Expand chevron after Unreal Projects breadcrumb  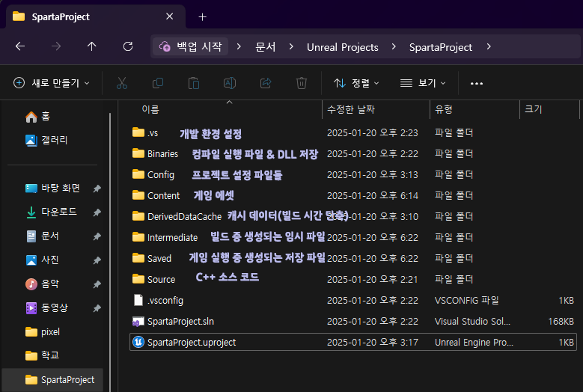click(x=394, y=47)
